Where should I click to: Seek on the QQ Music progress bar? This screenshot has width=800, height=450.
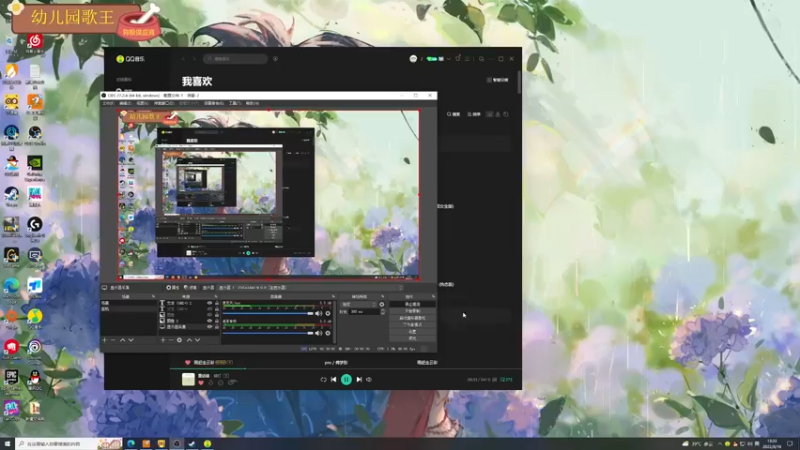point(346,368)
